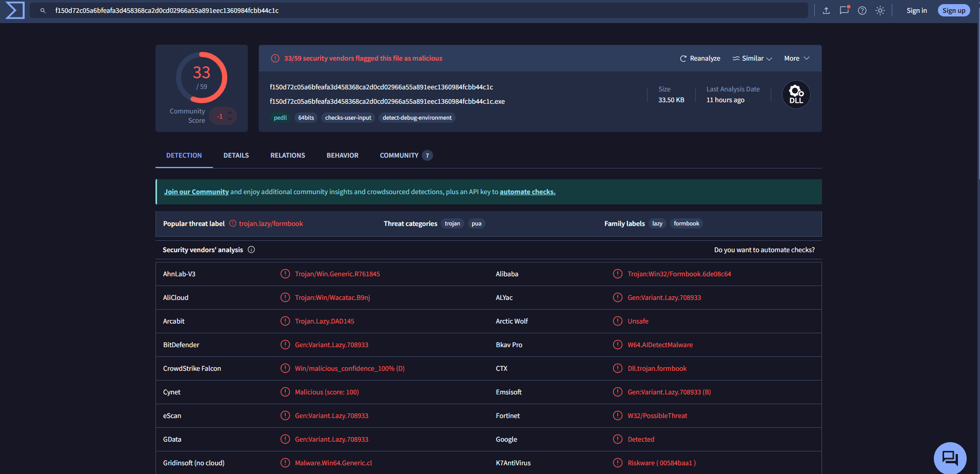
Task: Click the alert icon for Emsisoft result
Action: (618, 392)
